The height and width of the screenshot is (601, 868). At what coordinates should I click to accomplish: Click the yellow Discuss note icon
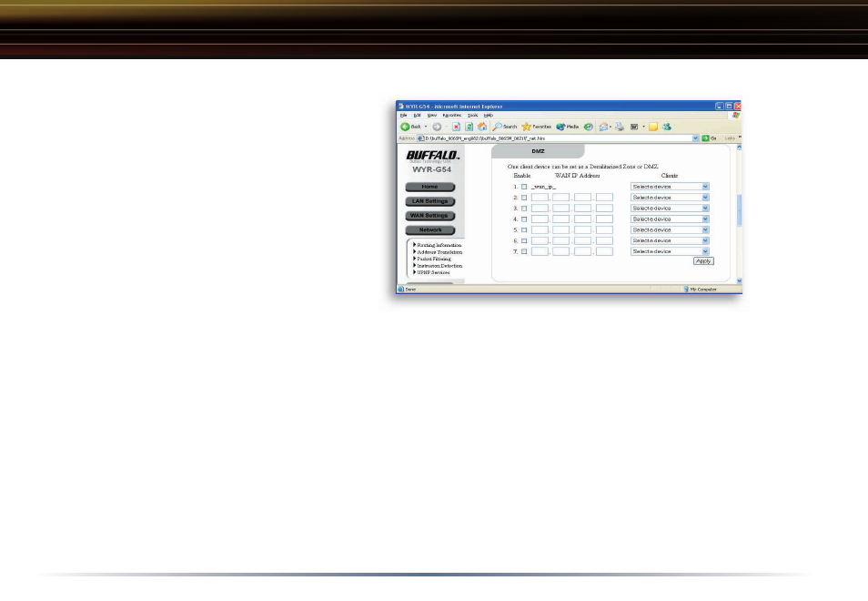(x=653, y=127)
